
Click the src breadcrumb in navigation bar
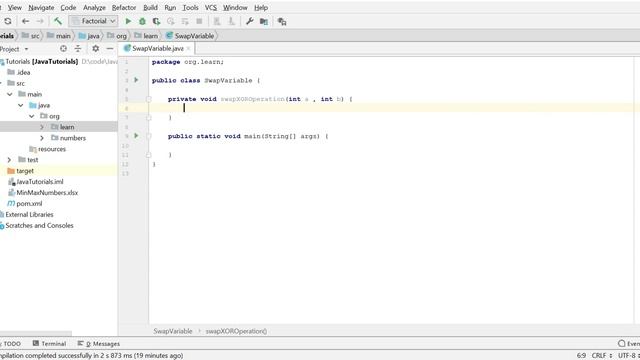[x=31, y=36]
